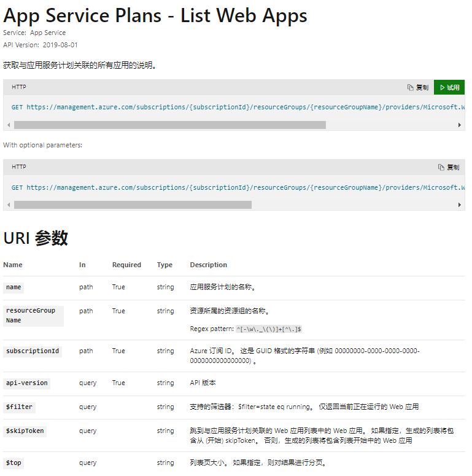Click the 'Type' column header
This screenshot has width=472, height=476.
pyautogui.click(x=164, y=265)
